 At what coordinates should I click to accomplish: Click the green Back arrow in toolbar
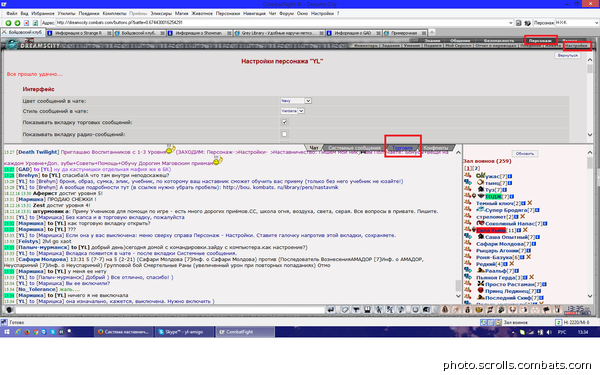pos(8,23)
